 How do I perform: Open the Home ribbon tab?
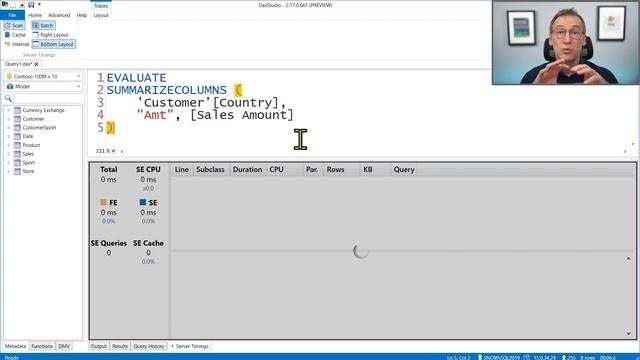[x=35, y=15]
